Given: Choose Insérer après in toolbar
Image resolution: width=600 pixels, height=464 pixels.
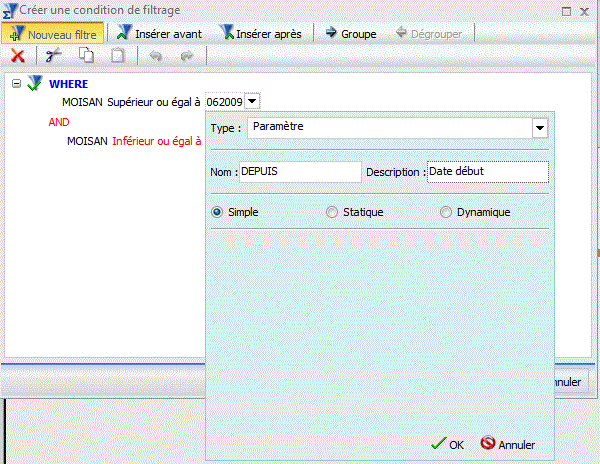Looking at the screenshot, I should (x=260, y=34).
